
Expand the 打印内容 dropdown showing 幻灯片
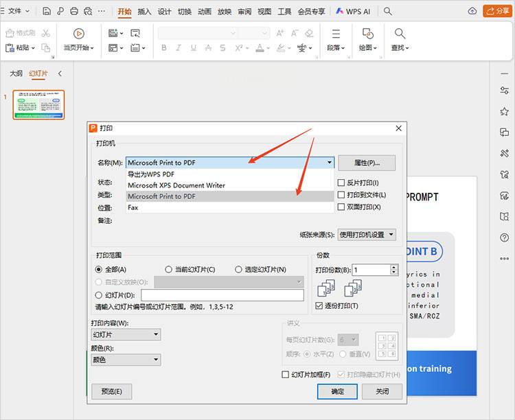point(126,335)
